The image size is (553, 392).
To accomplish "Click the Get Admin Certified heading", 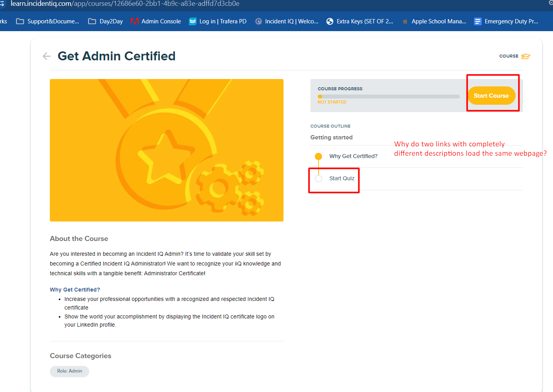I will click(116, 56).
